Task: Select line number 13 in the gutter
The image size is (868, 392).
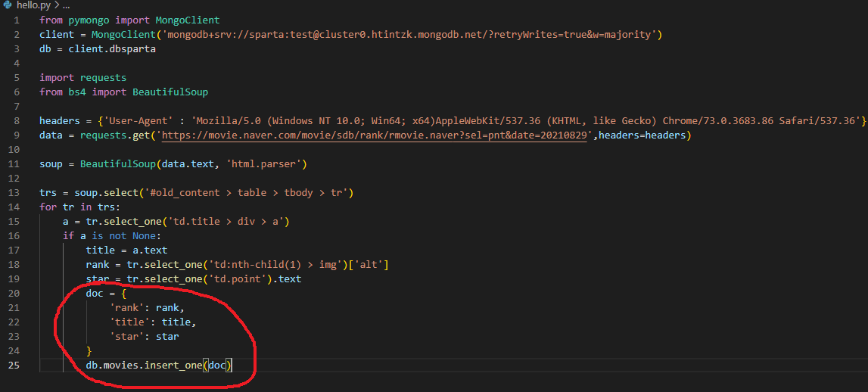Action: pyautogui.click(x=14, y=193)
